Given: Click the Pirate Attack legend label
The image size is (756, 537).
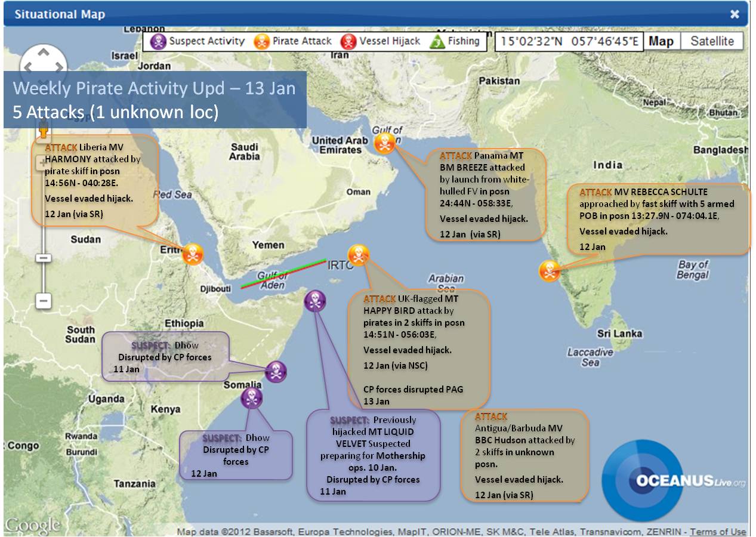Looking at the screenshot, I should [x=302, y=41].
